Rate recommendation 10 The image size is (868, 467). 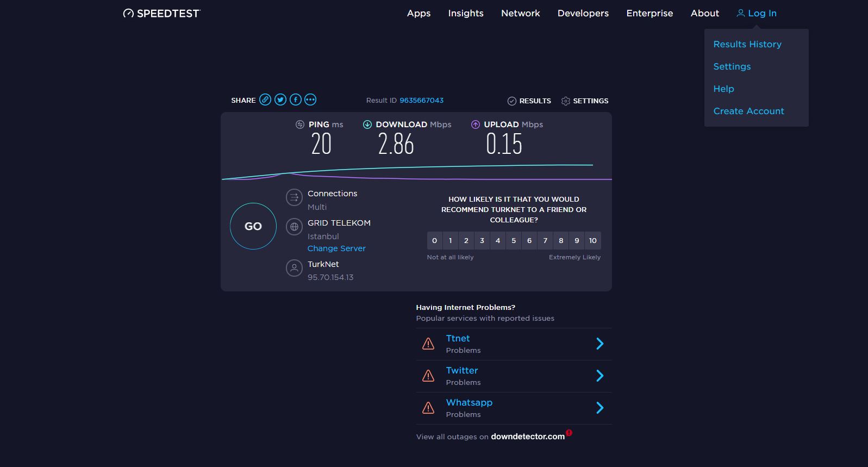[x=593, y=240]
